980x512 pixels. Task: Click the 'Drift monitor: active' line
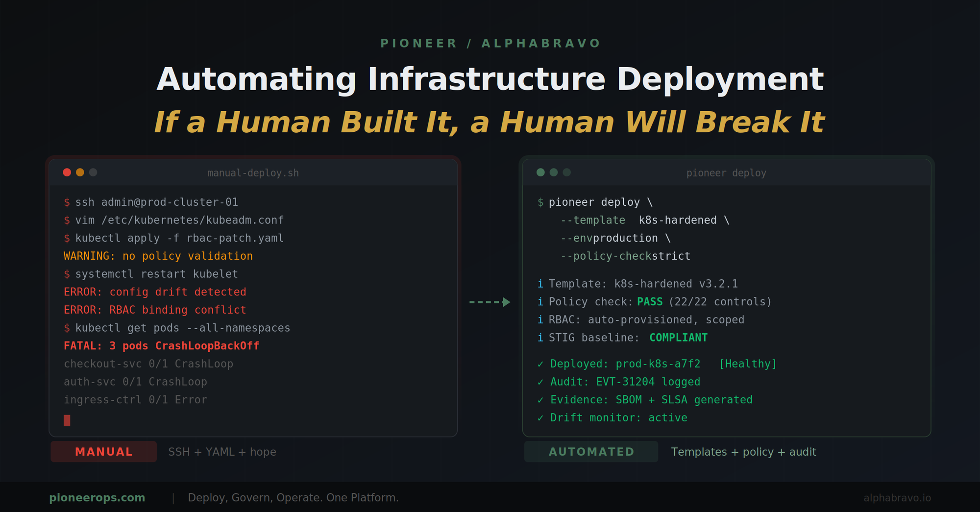coord(612,418)
